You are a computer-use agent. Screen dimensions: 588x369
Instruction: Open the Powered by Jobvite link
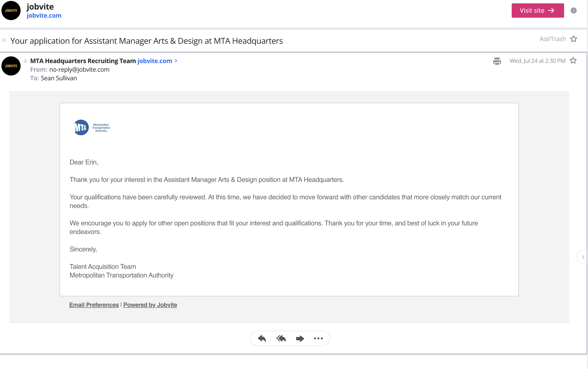coord(150,305)
